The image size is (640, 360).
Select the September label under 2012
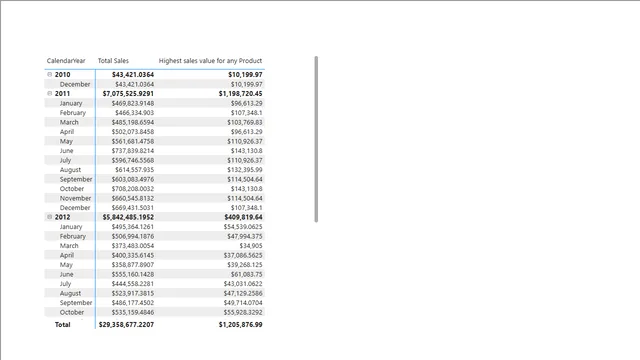76,303
